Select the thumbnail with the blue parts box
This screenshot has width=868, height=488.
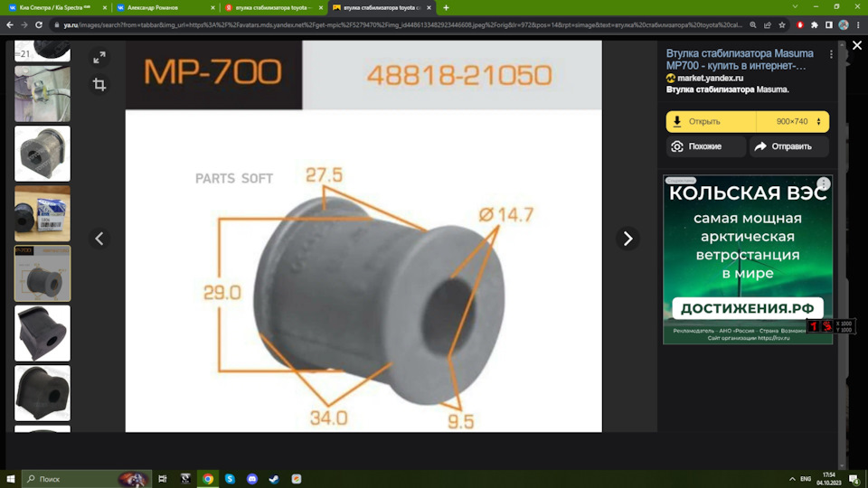(x=42, y=213)
